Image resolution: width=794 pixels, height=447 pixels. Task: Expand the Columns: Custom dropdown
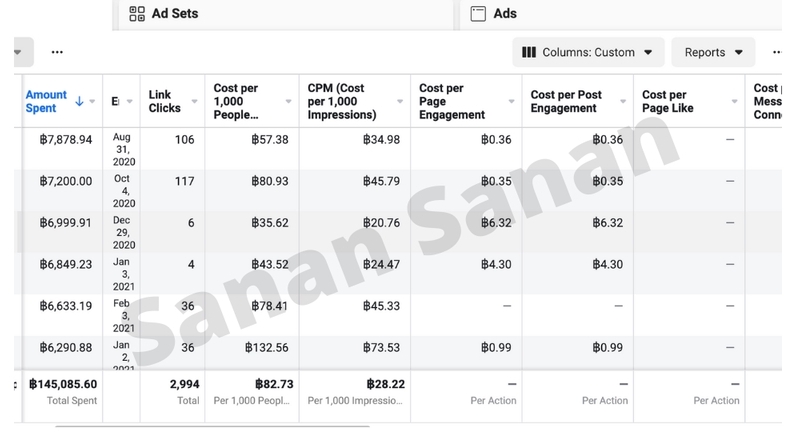pyautogui.click(x=648, y=52)
